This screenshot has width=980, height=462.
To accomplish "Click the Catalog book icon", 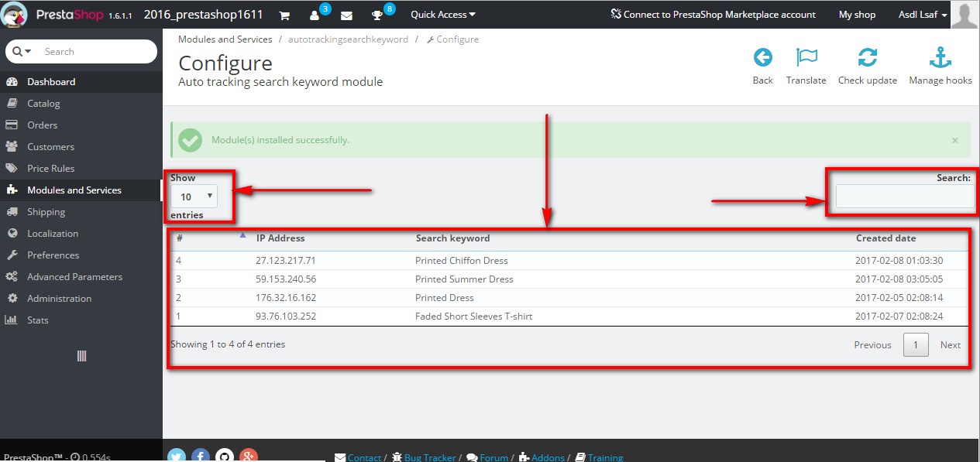I will click(x=12, y=104).
